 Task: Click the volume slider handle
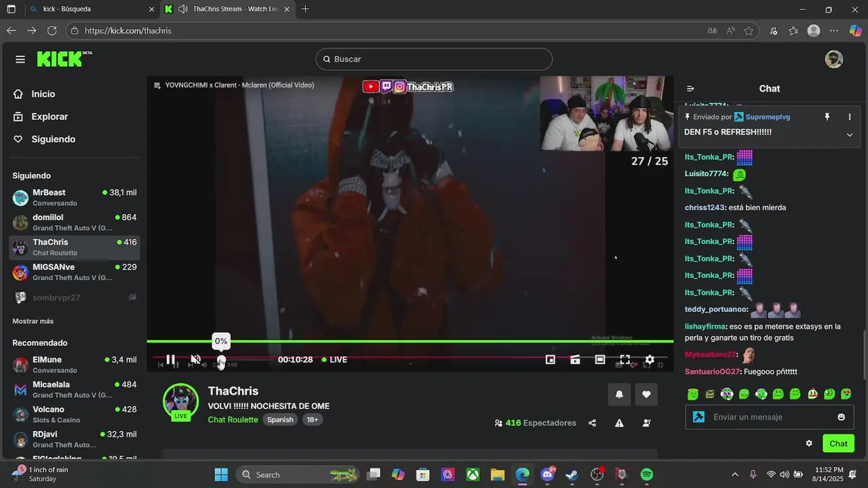click(x=221, y=360)
